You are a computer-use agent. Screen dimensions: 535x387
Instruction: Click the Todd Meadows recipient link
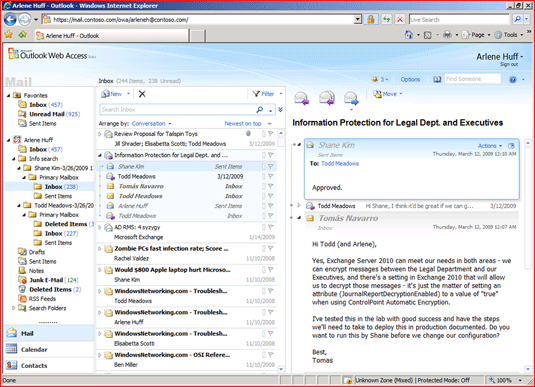tap(340, 163)
